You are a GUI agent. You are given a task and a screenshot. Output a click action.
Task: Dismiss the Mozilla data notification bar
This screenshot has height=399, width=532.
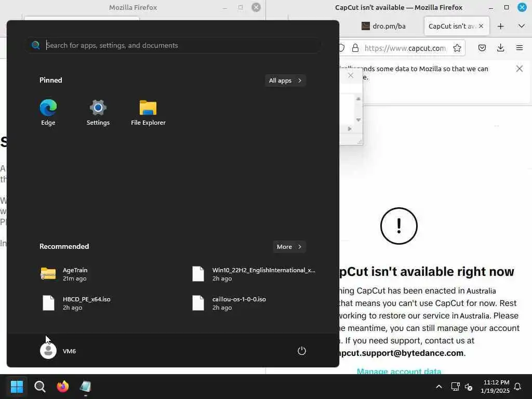click(x=520, y=69)
